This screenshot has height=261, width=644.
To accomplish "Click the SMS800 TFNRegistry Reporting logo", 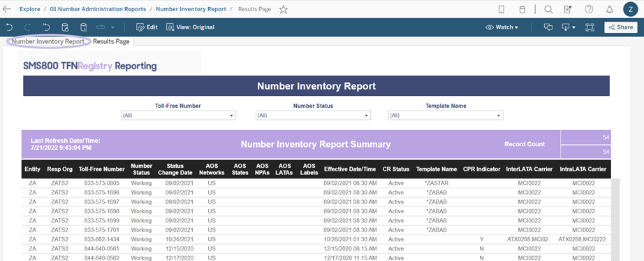I will [x=90, y=66].
